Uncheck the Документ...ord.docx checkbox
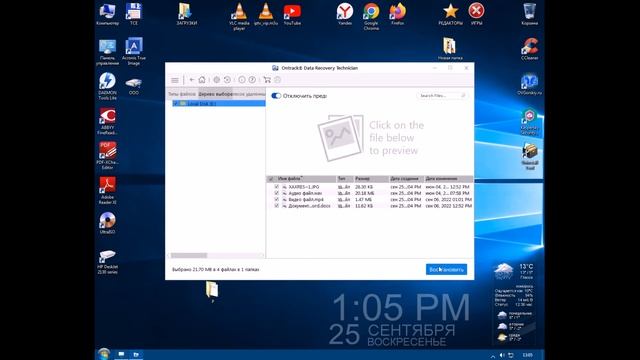The width and height of the screenshot is (640, 360). pyautogui.click(x=277, y=206)
